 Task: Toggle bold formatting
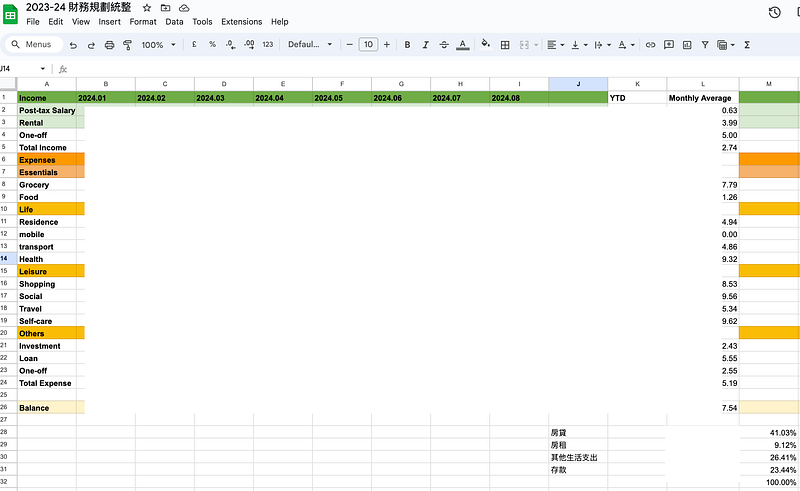[407, 45]
